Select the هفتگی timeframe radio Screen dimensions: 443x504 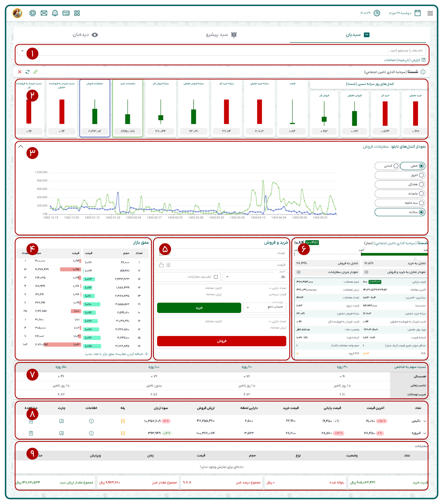click(421, 184)
